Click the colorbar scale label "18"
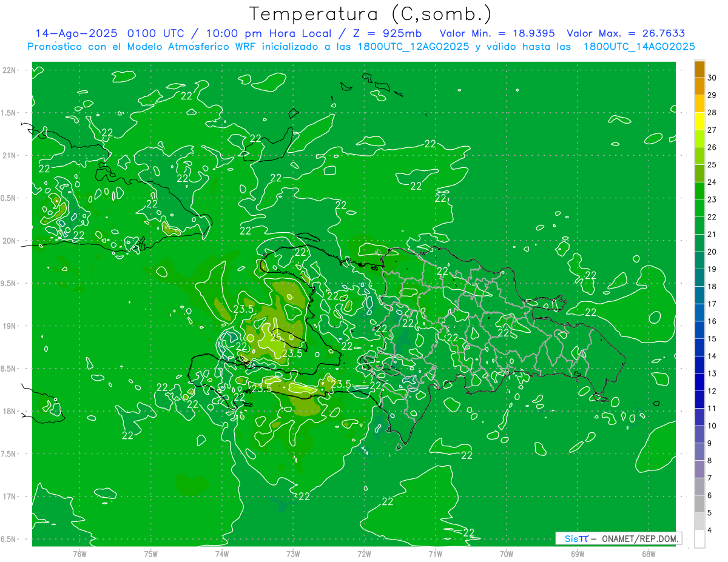This screenshot has width=728, height=562. 712,286
